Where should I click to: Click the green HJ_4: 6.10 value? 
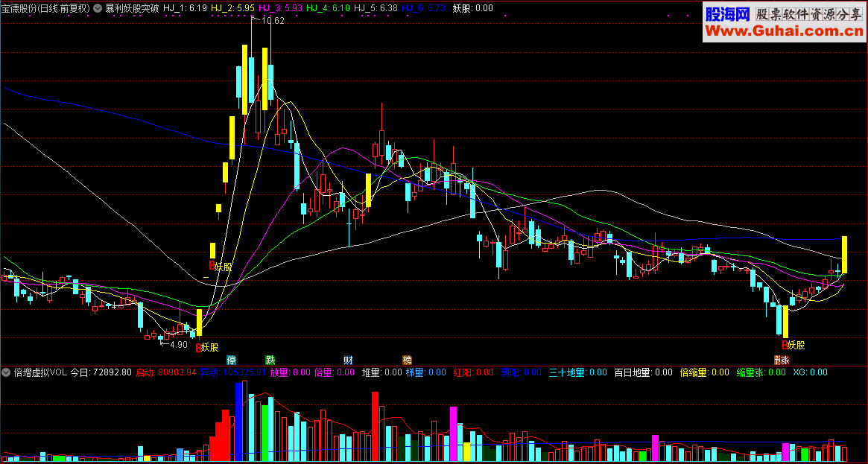328,8
